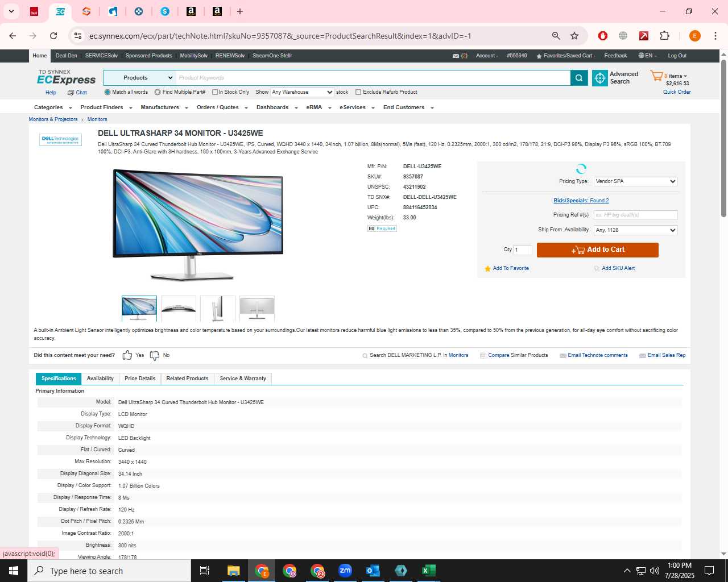The image size is (728, 582).
Task: Open Favorites/Saved Cart menu
Action: tap(566, 56)
